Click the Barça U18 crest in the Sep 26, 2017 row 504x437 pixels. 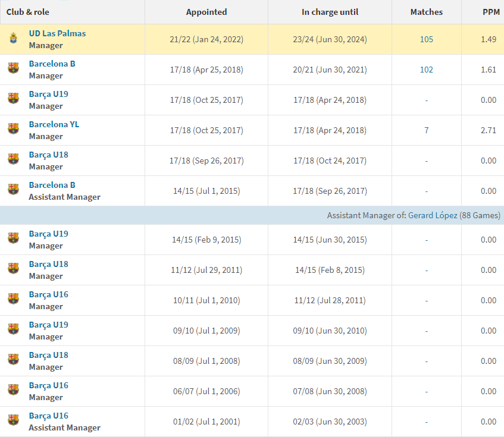click(13, 161)
